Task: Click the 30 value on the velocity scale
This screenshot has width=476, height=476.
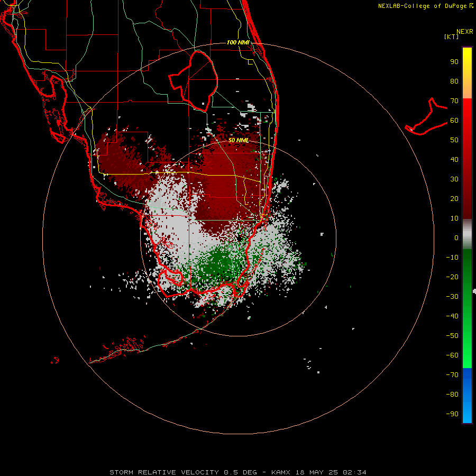Action: point(454,179)
